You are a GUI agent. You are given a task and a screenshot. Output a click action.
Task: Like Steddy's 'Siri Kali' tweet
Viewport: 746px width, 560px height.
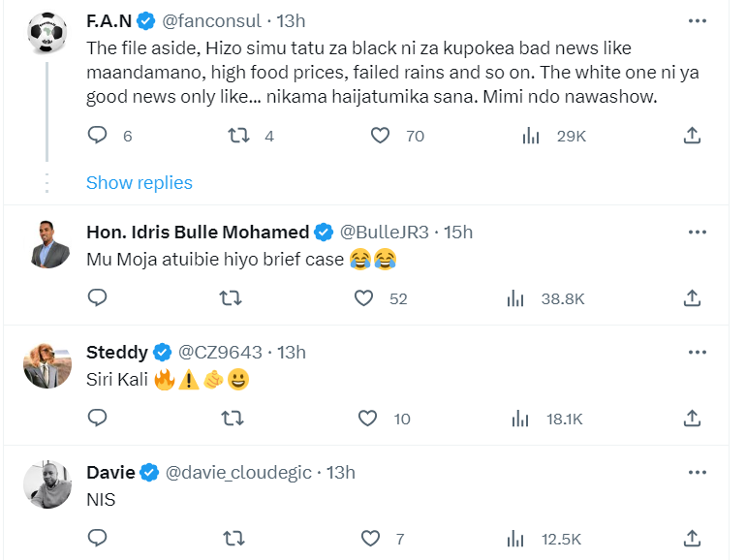(367, 419)
